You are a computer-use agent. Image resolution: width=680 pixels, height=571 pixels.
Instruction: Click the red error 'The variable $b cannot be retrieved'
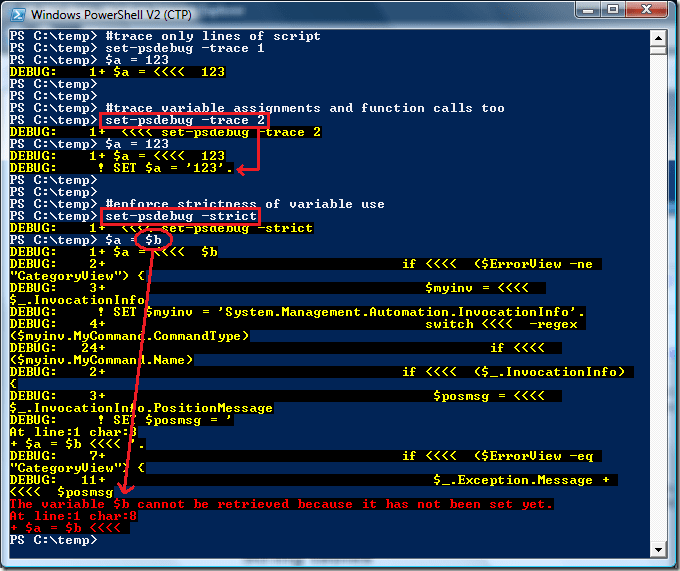click(x=281, y=504)
